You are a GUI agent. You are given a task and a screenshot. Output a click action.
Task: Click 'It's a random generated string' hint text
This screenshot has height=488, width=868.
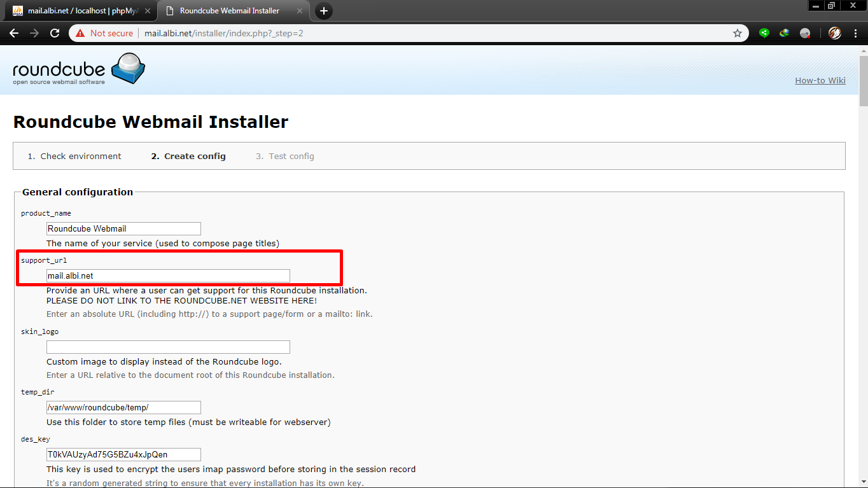point(205,483)
